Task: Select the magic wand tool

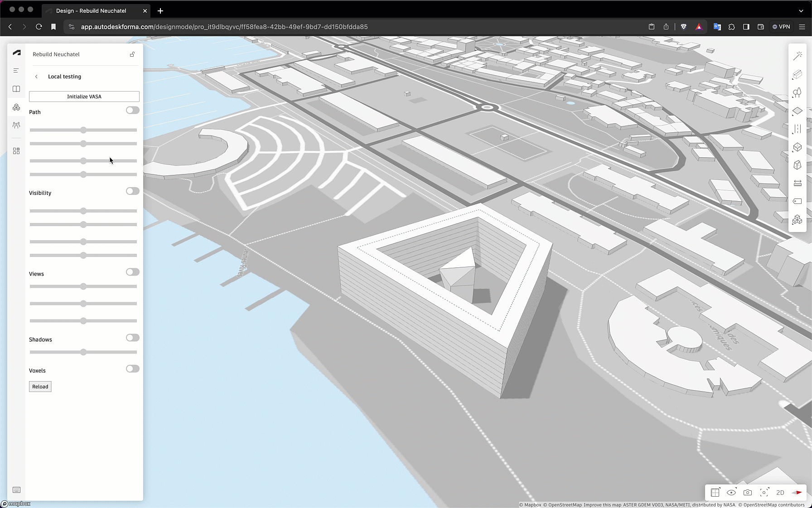Action: click(797, 56)
